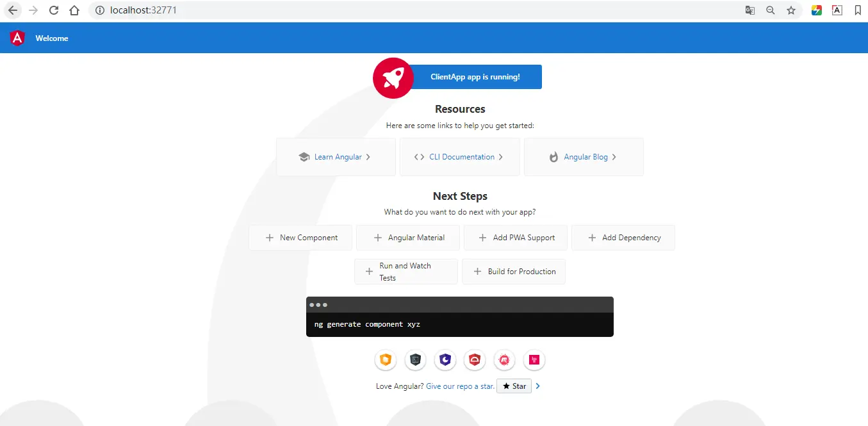Viewport: 868px width, 426px height.
Task: Select the Run and Watch Tests card
Action: click(x=406, y=272)
